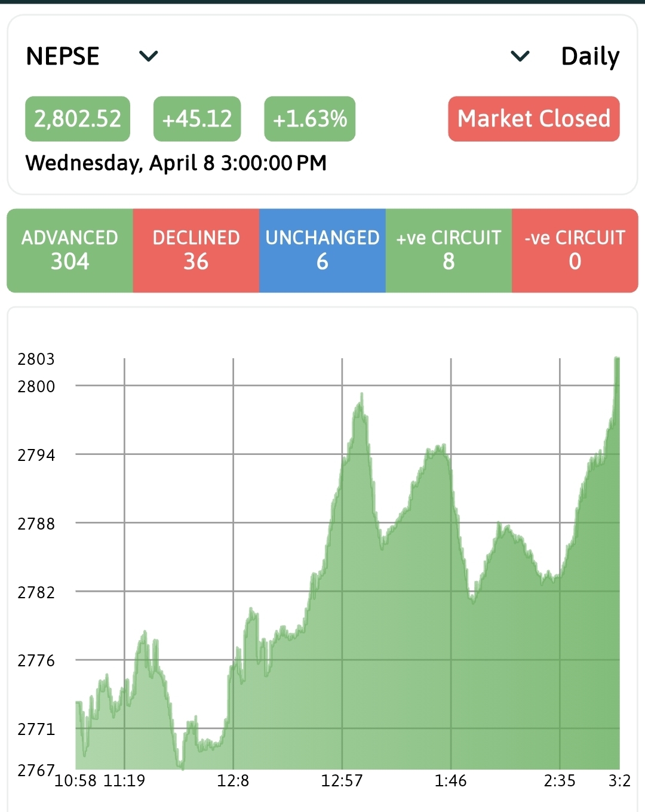Click the +45.12 point change badge
Screen dimensions: 645x812
[197, 119]
